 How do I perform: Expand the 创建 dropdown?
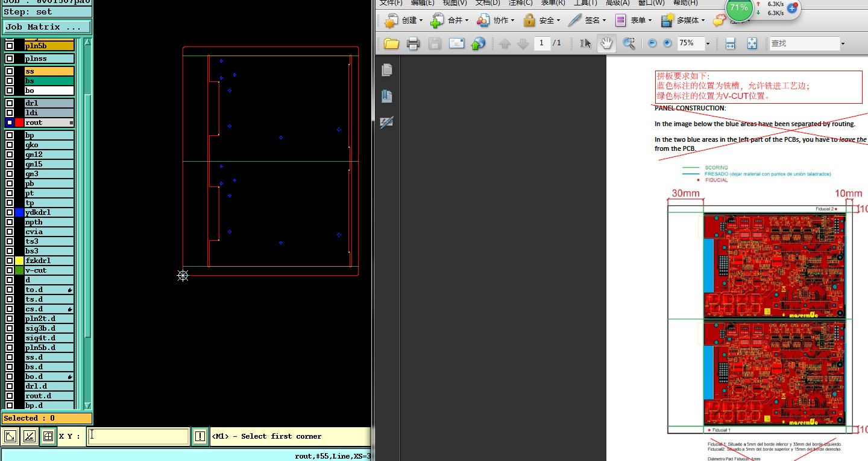[421, 21]
